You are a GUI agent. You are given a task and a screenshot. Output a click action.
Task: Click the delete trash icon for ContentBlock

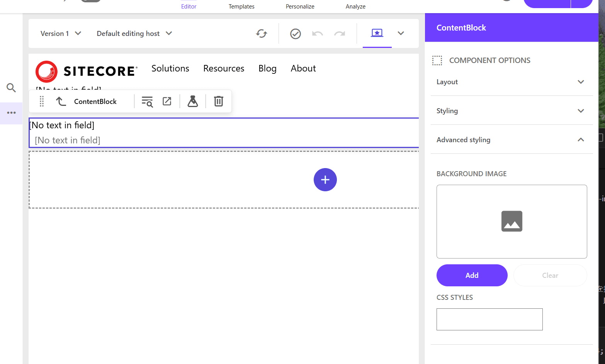[219, 101]
